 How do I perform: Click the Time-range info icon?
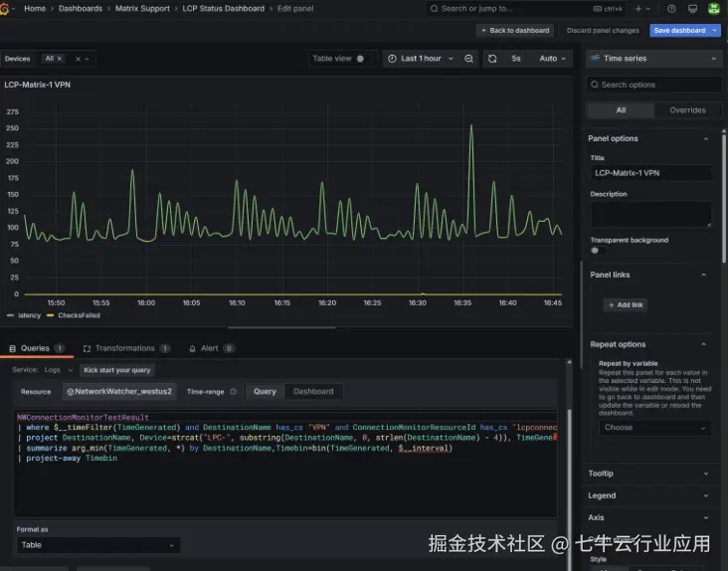coord(233,391)
